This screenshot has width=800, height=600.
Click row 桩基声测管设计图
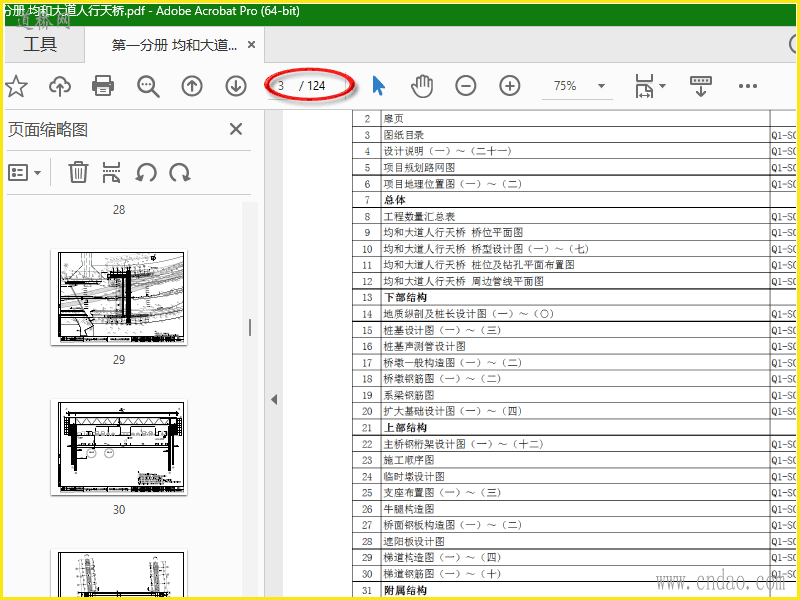574,346
